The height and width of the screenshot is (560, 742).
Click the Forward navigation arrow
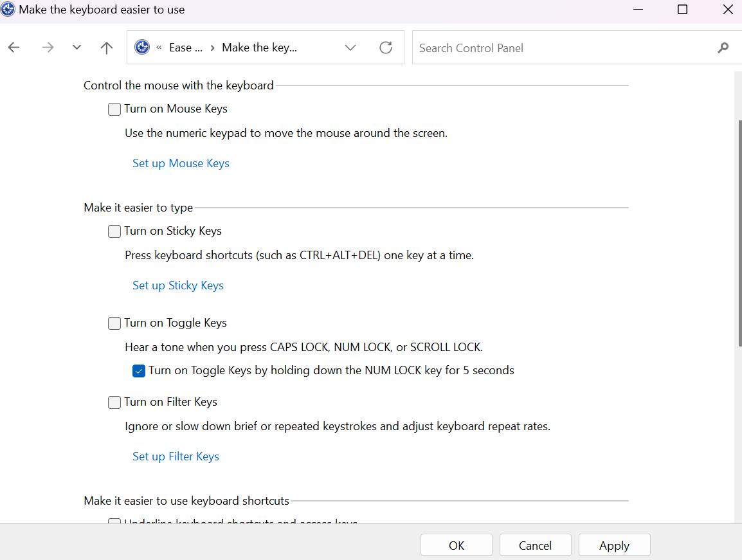[x=48, y=47]
